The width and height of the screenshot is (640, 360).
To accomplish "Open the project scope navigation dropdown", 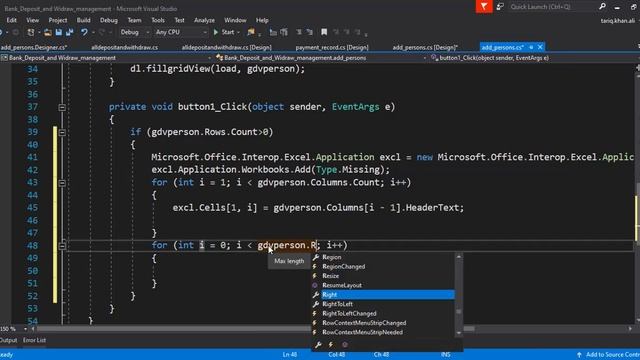I will [x=106, y=58].
